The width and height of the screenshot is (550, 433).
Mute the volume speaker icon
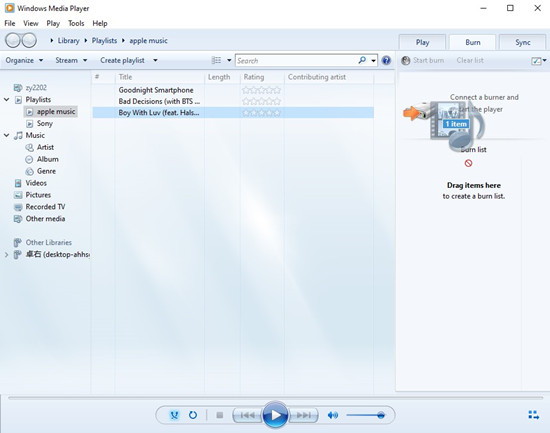pos(333,415)
